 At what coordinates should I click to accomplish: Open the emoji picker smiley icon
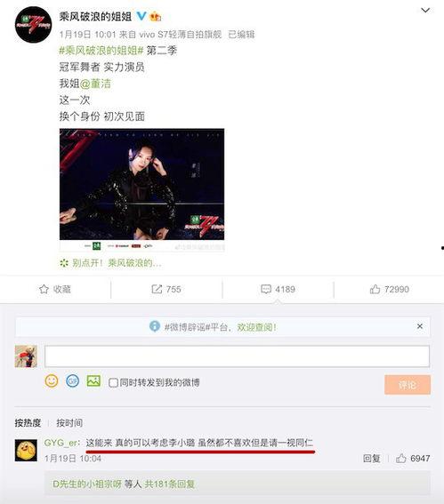52,381
